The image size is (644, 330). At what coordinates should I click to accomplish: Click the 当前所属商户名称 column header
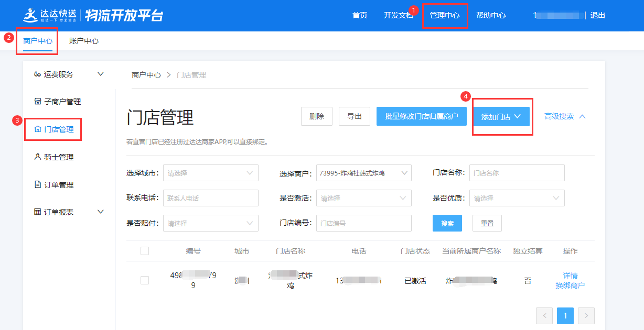(x=471, y=251)
